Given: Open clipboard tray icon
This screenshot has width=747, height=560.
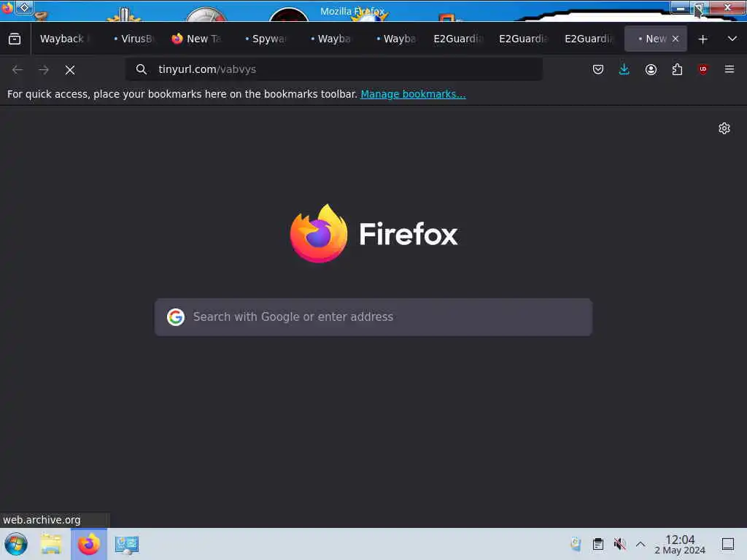Looking at the screenshot, I should [598, 544].
